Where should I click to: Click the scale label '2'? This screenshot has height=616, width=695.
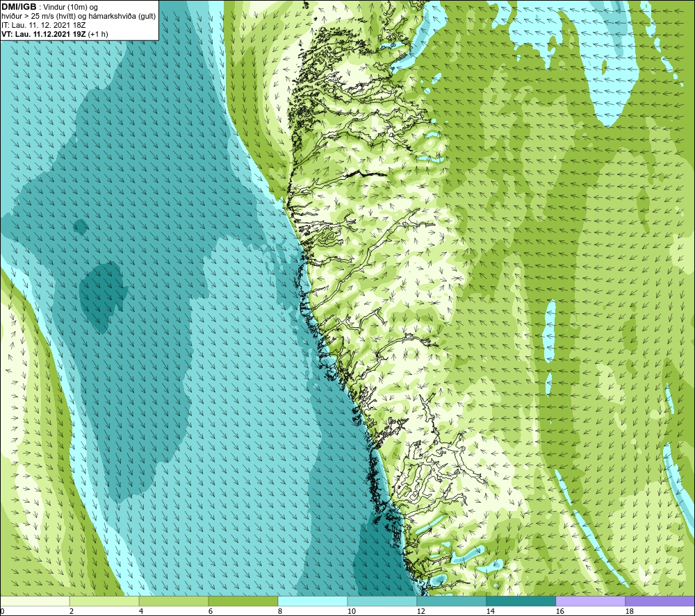tap(72, 612)
